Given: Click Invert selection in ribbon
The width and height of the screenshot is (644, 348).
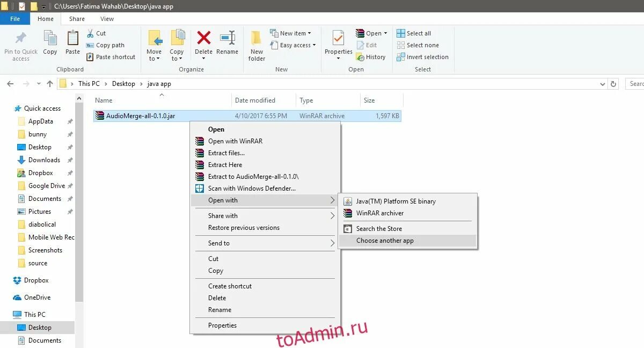Looking at the screenshot, I should click(422, 57).
